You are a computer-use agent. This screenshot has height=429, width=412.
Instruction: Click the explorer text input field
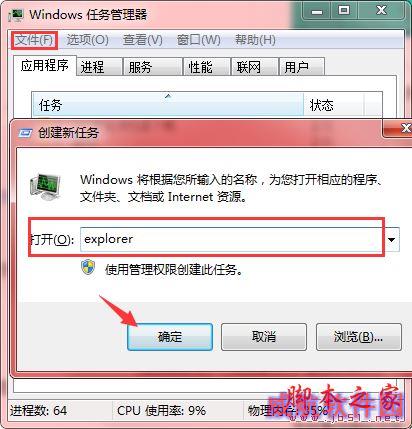[x=232, y=239]
